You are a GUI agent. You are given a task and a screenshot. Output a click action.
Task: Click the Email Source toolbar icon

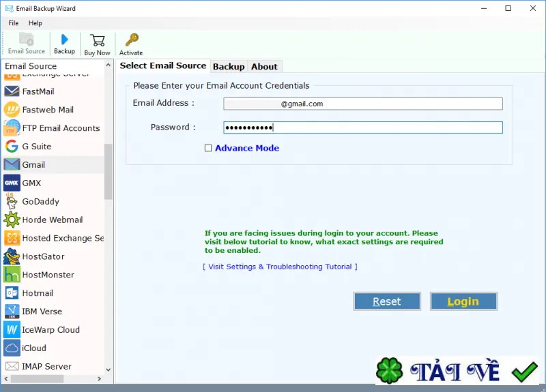27,39
